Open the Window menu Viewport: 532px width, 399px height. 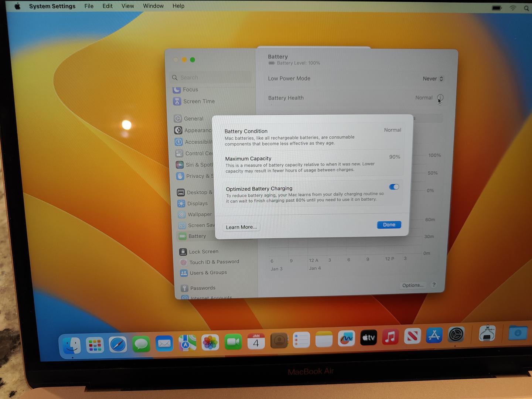[153, 6]
